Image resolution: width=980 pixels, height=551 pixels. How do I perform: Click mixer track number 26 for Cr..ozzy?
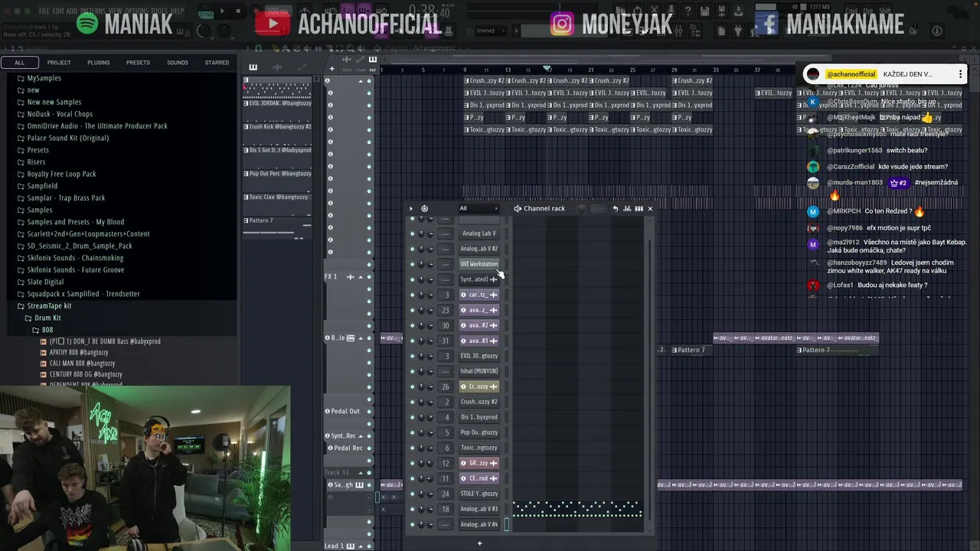pos(446,386)
